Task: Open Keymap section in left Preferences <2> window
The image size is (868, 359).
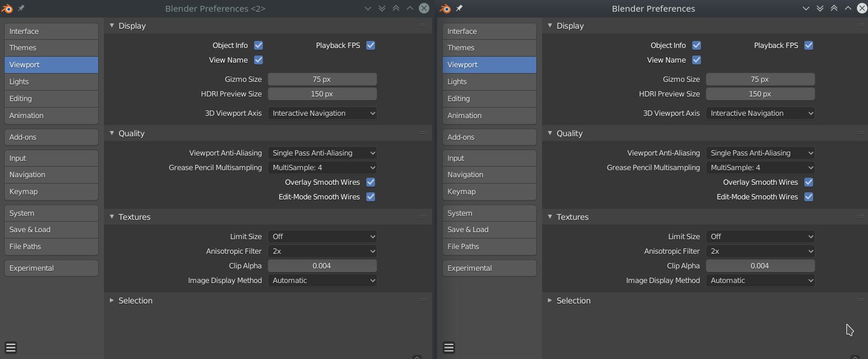Action: [51, 192]
